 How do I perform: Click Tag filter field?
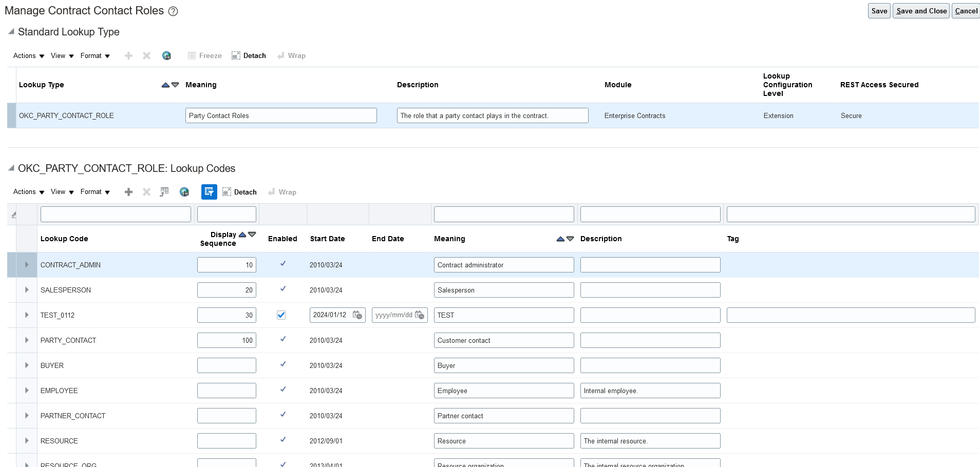(x=851, y=215)
